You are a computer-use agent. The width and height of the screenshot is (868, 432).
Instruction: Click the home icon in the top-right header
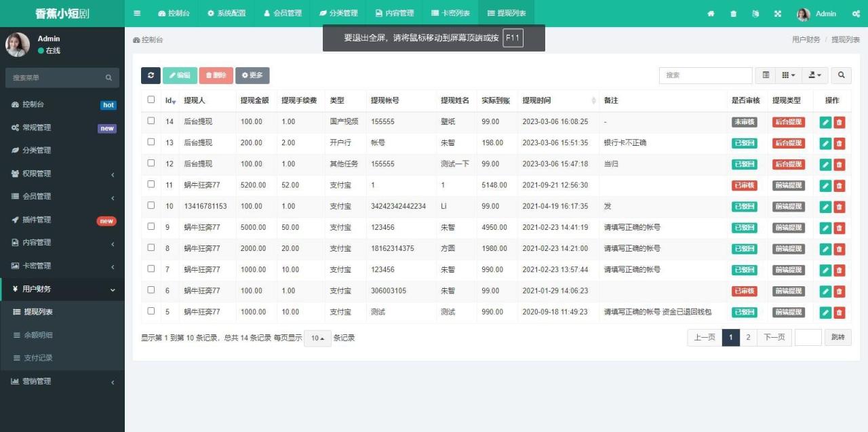click(x=711, y=13)
